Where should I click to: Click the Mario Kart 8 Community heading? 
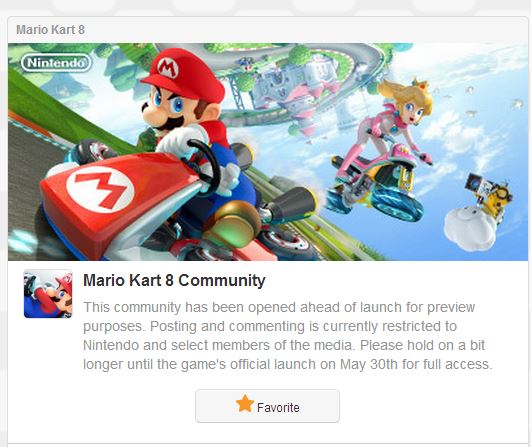(x=174, y=280)
